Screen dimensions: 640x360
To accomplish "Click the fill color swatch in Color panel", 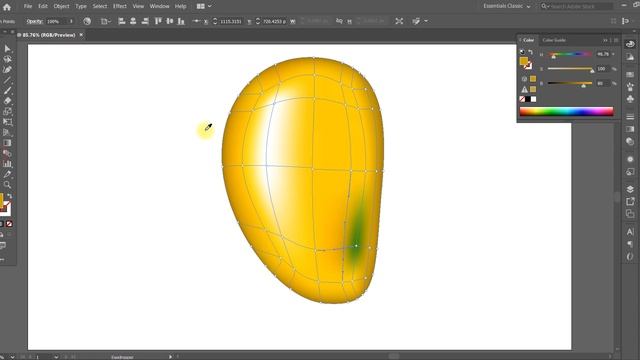I will [524, 61].
